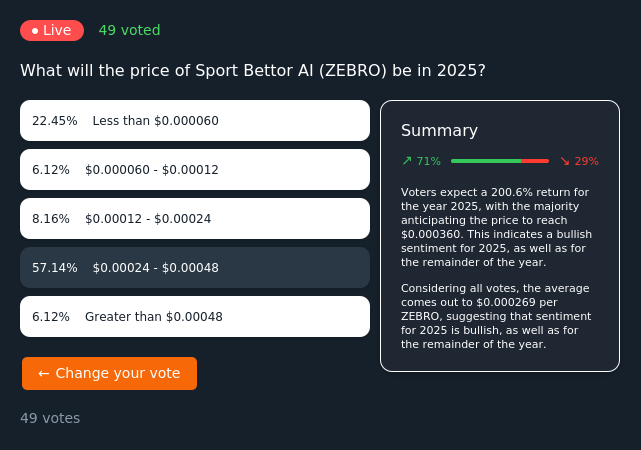Click the red bearish down-arrow icon
The image size is (641, 450).
pos(564,161)
